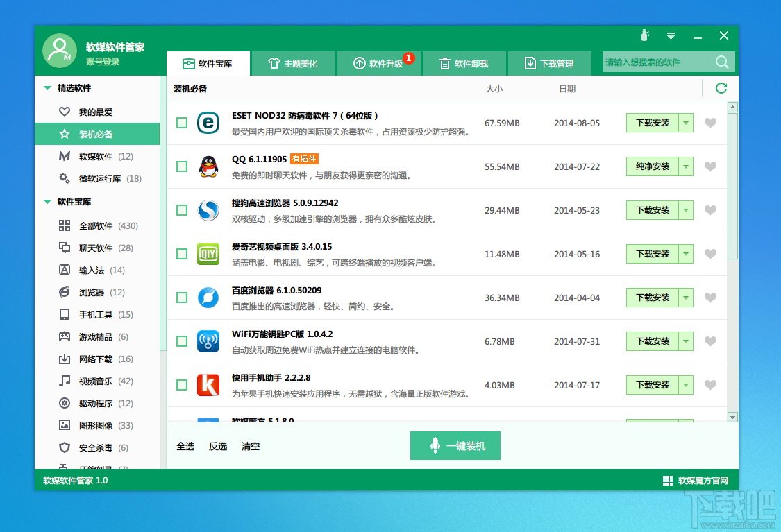Click the software search input field
Screen dimensions: 781x532
pos(658,62)
